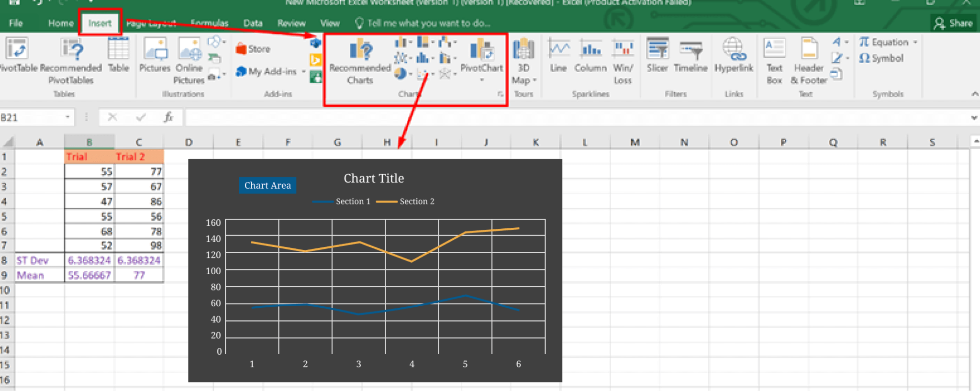Click the Share button
Screen dimensions: 980x391
coord(954,23)
